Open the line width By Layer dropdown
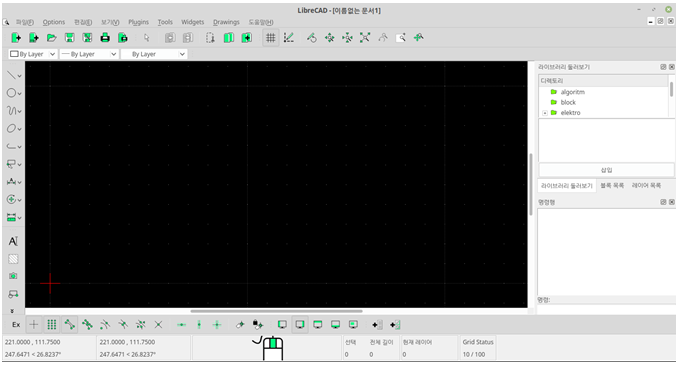 pyautogui.click(x=89, y=54)
